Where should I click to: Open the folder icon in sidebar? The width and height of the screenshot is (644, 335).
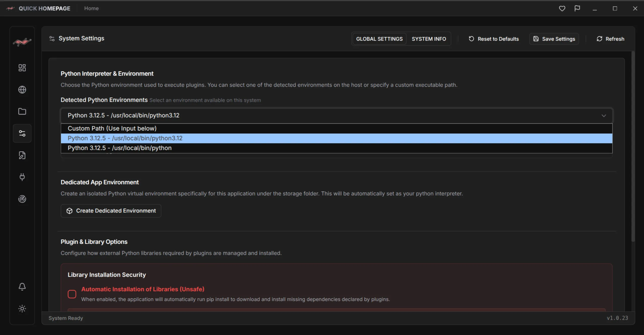pos(22,111)
